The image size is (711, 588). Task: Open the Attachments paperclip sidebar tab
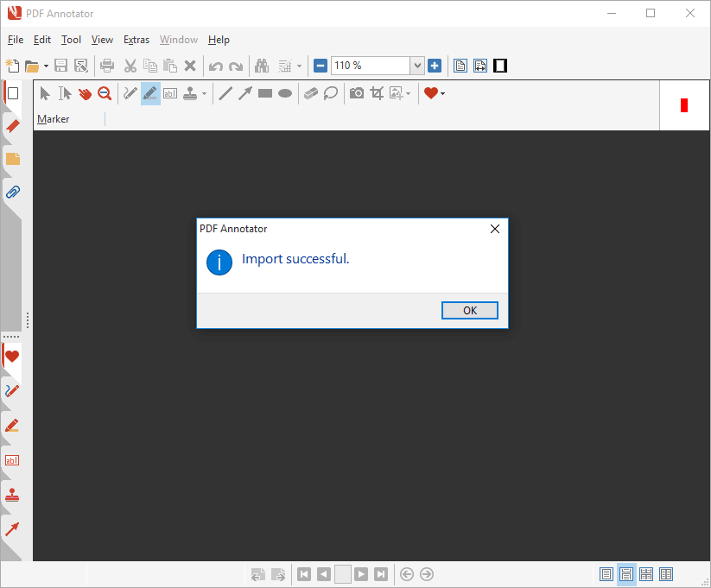[x=13, y=193]
